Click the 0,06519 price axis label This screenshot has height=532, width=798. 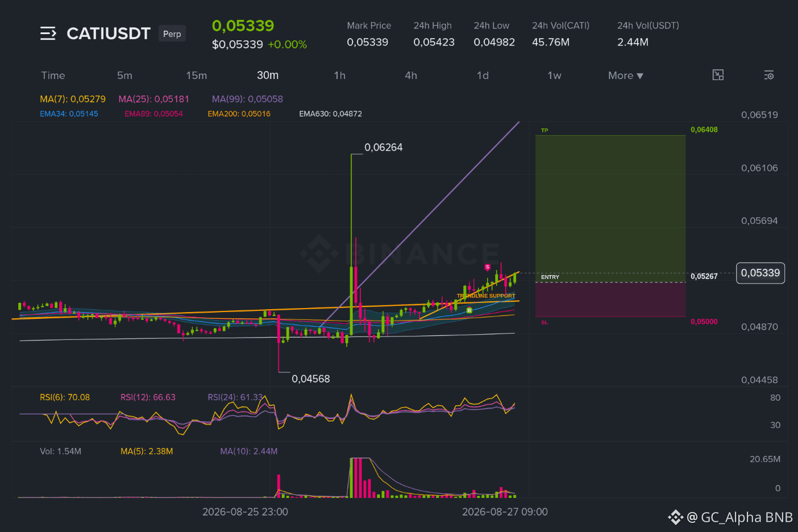(x=759, y=115)
